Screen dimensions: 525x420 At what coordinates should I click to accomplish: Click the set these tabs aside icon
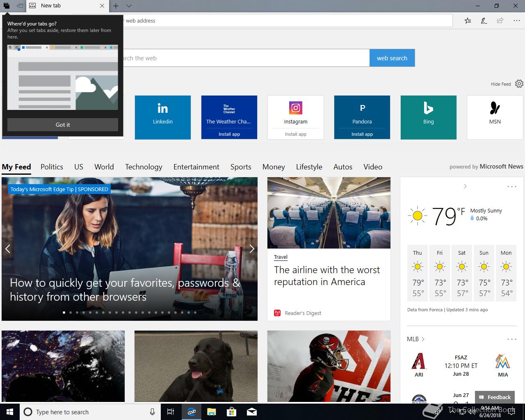tap(19, 6)
